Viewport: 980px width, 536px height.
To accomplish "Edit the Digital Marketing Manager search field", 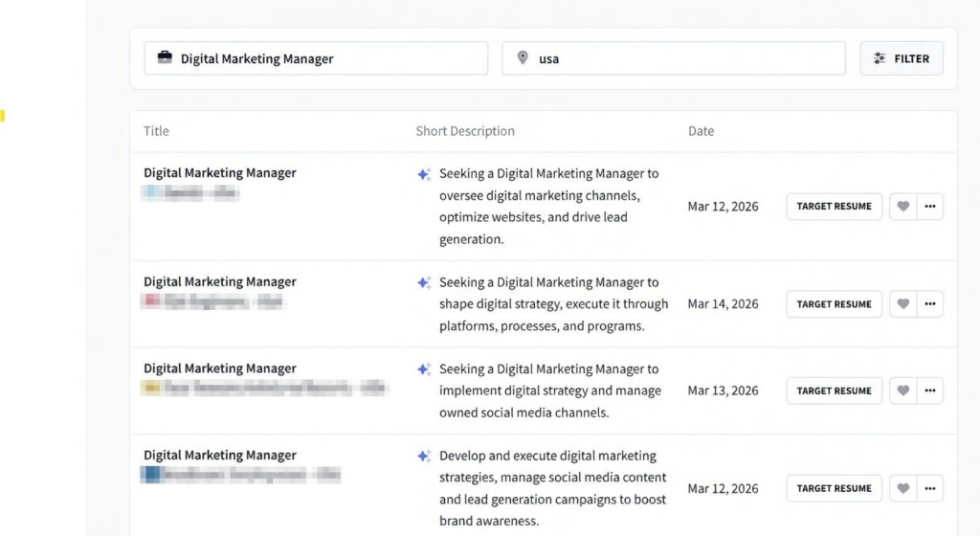I will pos(325,58).
